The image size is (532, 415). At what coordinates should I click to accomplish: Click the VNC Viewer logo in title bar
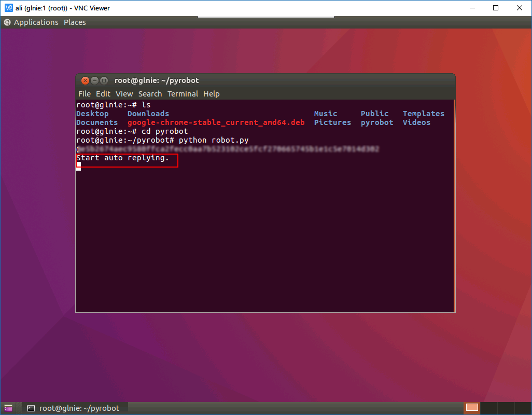[x=8, y=8]
